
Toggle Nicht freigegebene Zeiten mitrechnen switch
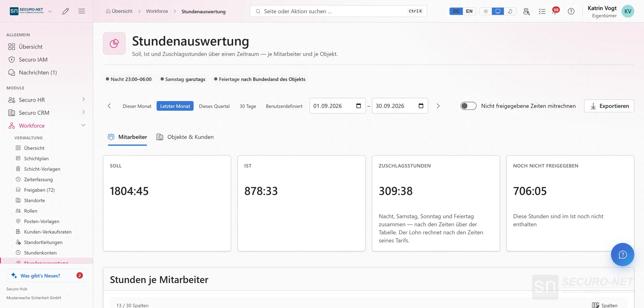tap(468, 106)
